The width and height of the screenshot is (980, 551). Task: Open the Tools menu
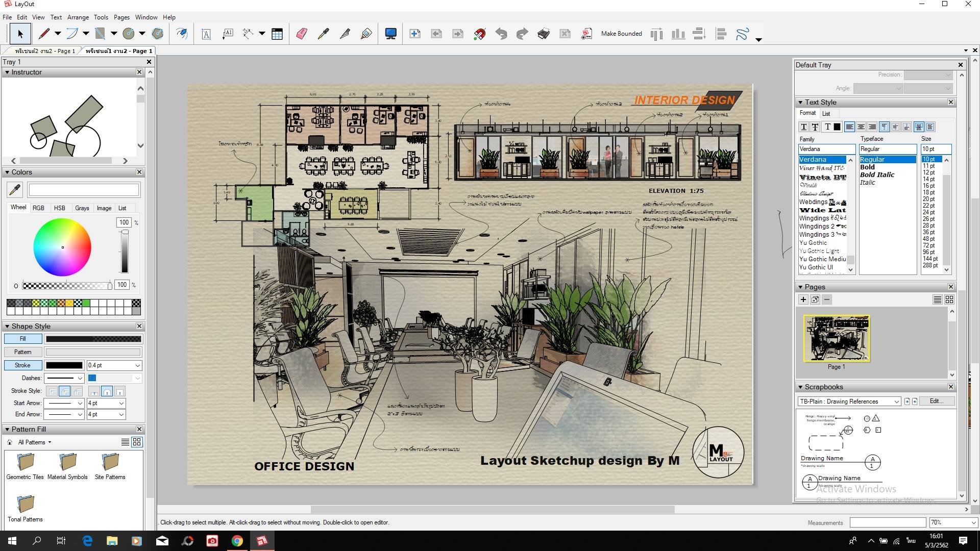pyautogui.click(x=101, y=17)
